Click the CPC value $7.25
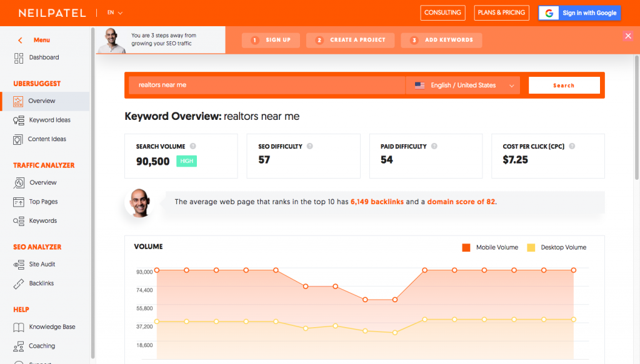Image resolution: width=640 pixels, height=364 pixels. tap(516, 160)
